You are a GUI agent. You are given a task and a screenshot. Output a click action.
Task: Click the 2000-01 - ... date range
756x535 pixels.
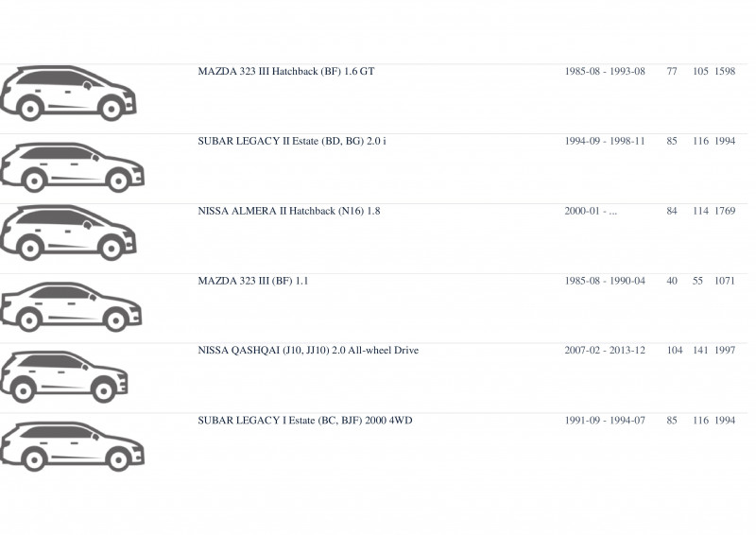coord(591,211)
